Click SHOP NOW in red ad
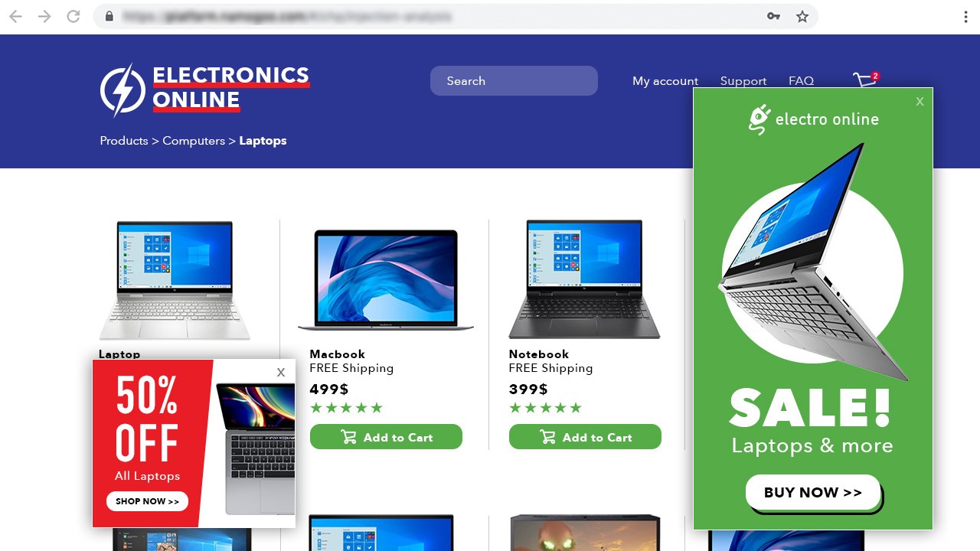The image size is (980, 551). click(147, 501)
